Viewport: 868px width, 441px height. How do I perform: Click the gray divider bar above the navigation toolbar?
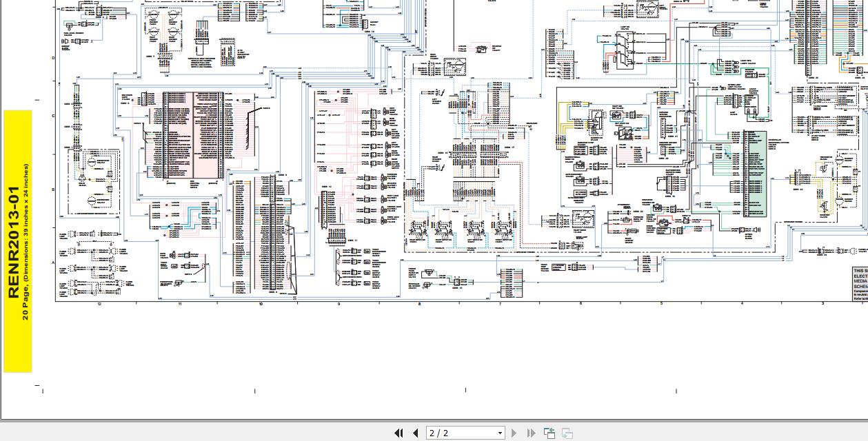click(x=434, y=422)
